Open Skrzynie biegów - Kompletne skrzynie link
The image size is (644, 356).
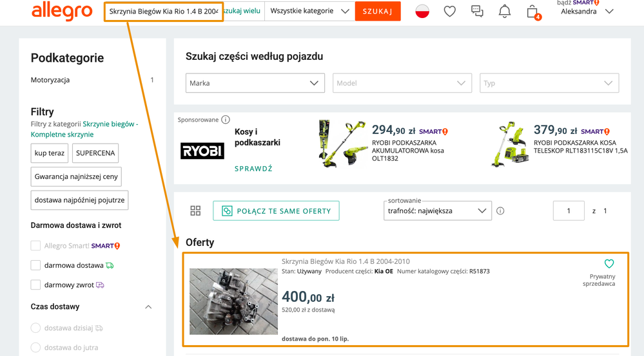(x=84, y=129)
